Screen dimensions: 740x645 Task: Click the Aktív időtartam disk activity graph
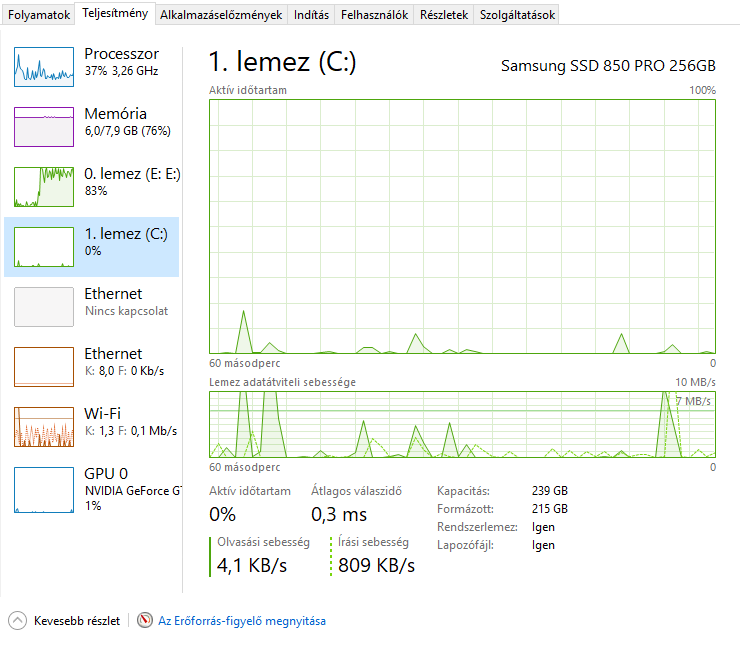462,226
